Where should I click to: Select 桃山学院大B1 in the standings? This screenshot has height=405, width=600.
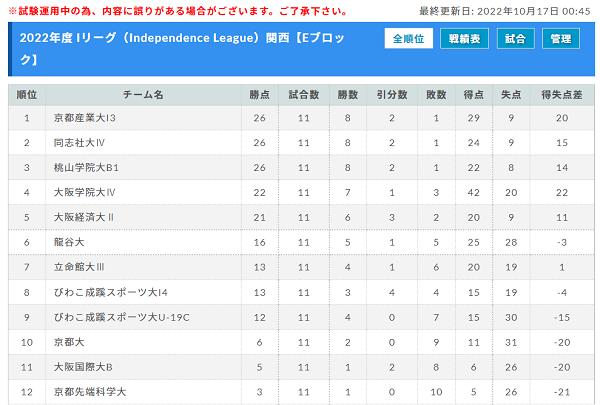pos(86,166)
